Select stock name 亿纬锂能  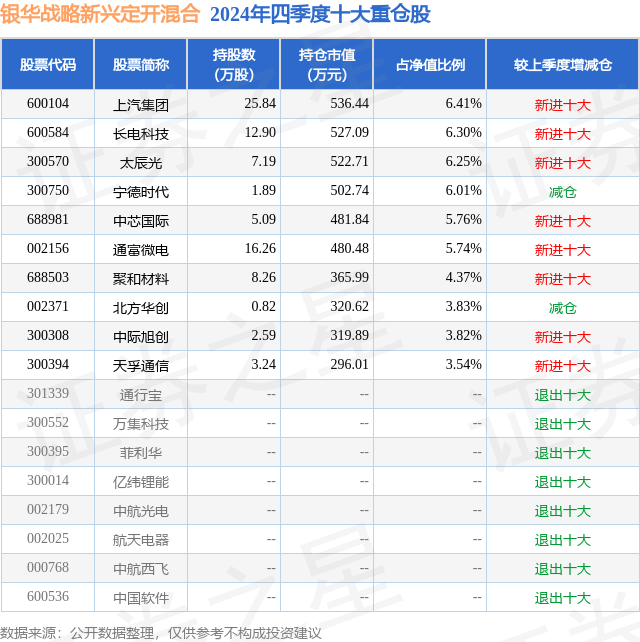(x=141, y=483)
